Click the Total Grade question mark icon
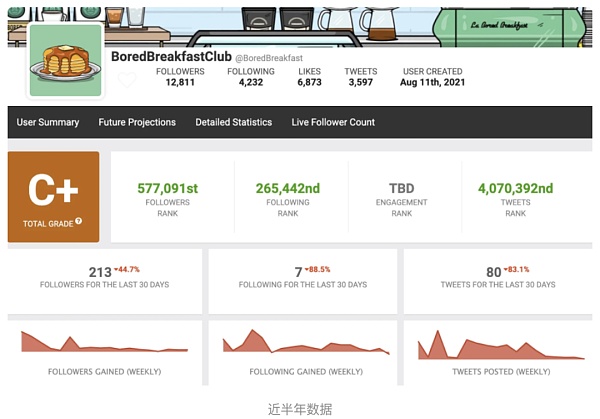600x419 pixels. coord(78,223)
